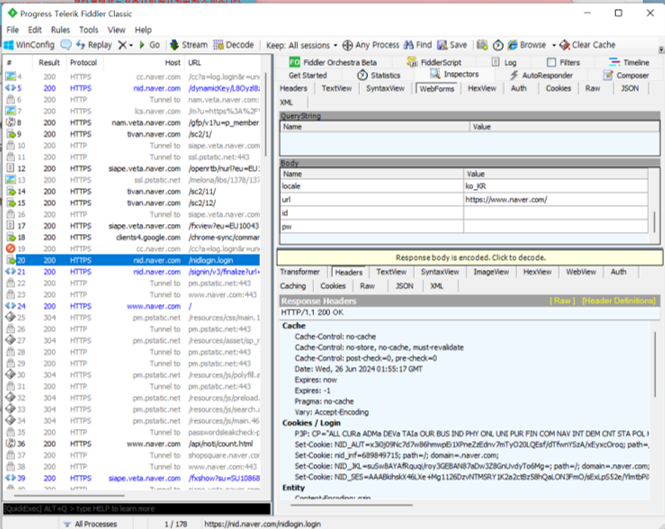Click session list horizontal scrollbar
This screenshot has height=529, width=665.
69,495
